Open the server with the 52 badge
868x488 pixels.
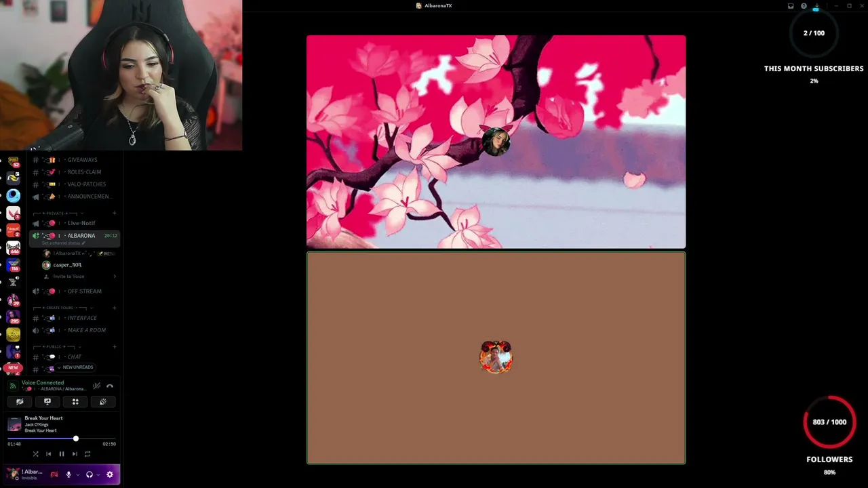click(13, 161)
